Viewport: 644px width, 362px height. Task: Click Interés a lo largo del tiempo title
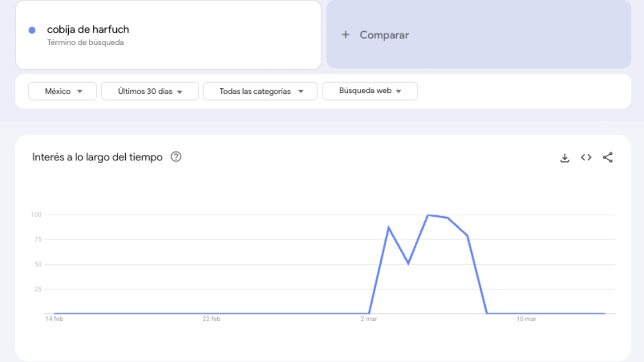click(x=97, y=157)
